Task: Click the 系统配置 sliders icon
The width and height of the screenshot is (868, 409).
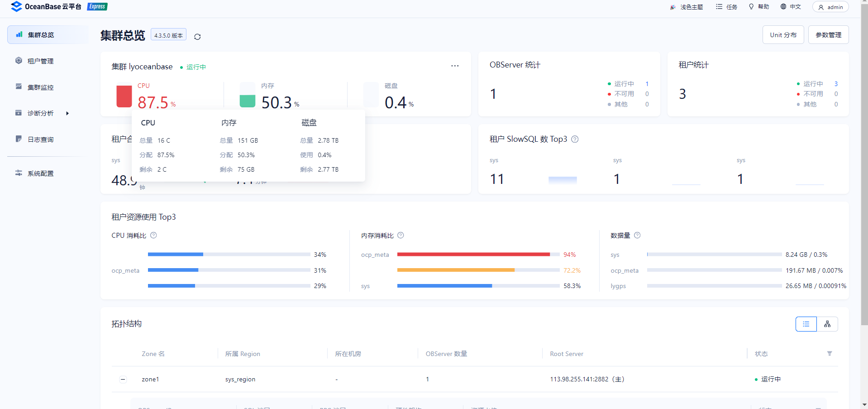Action: click(19, 173)
